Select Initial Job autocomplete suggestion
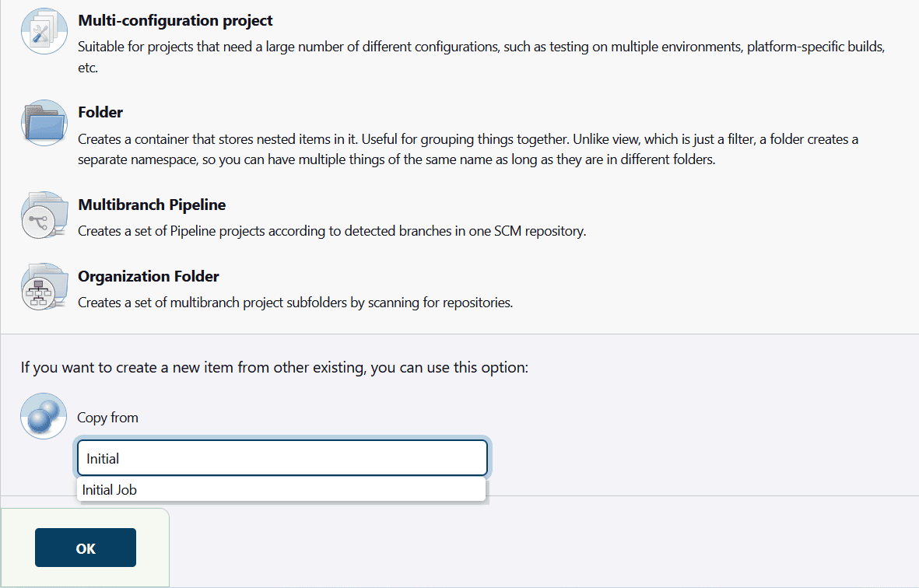This screenshot has height=588, width=919. click(282, 489)
